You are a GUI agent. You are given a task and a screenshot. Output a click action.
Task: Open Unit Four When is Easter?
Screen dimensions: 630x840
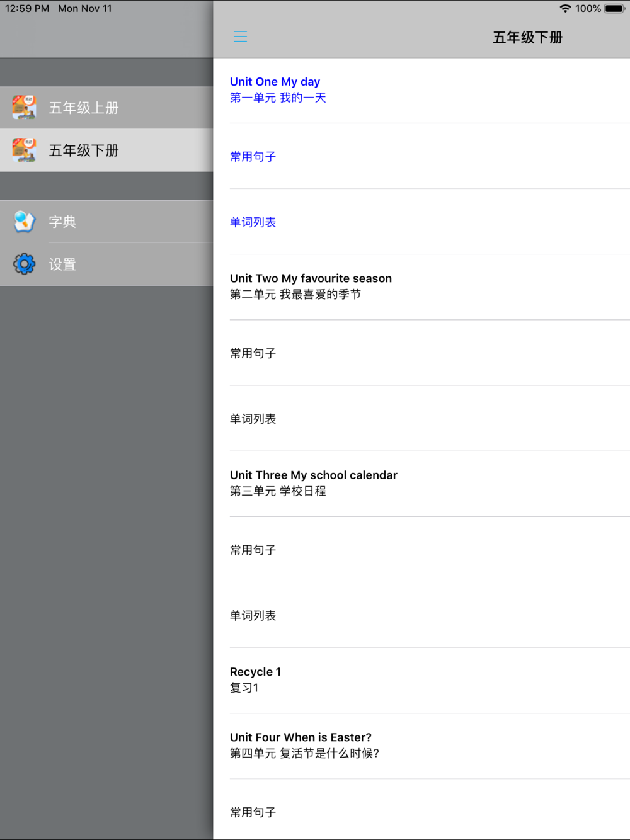click(x=421, y=746)
